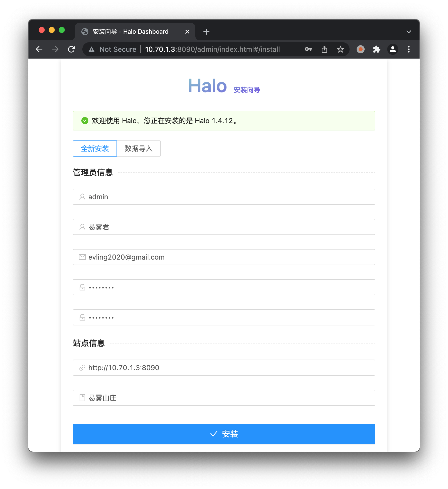Click the share page icon

coord(324,49)
